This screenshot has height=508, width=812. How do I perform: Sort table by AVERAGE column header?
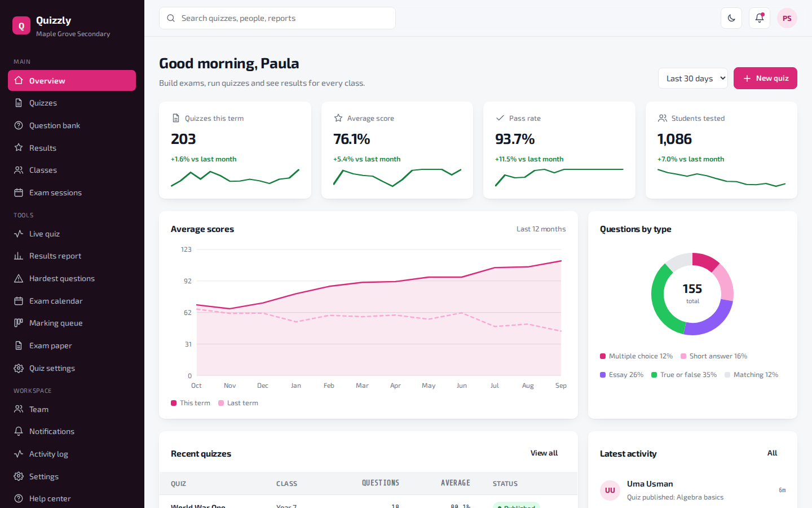(456, 483)
